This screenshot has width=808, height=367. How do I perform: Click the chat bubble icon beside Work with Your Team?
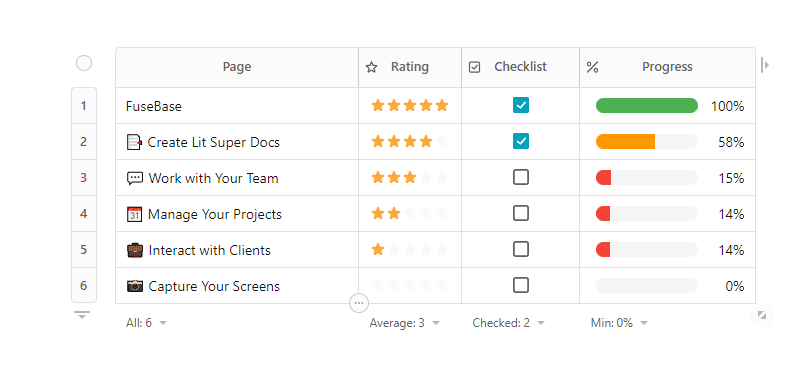click(134, 178)
